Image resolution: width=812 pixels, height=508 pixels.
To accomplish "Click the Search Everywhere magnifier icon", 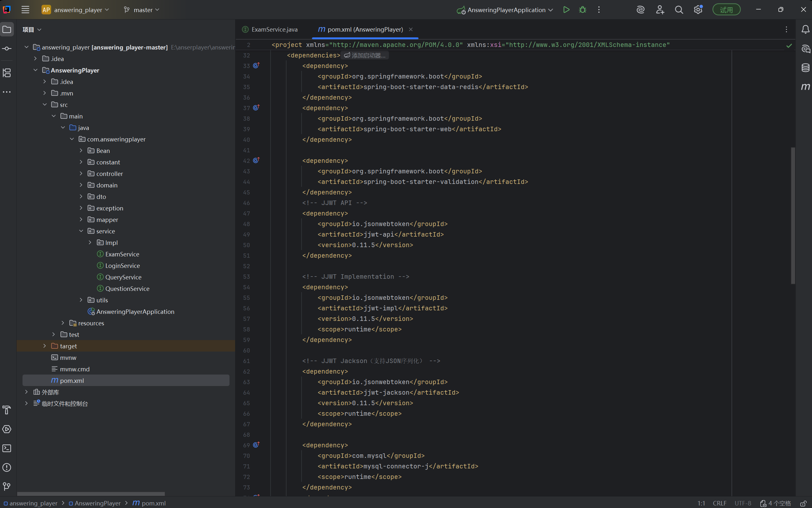I will (x=679, y=10).
